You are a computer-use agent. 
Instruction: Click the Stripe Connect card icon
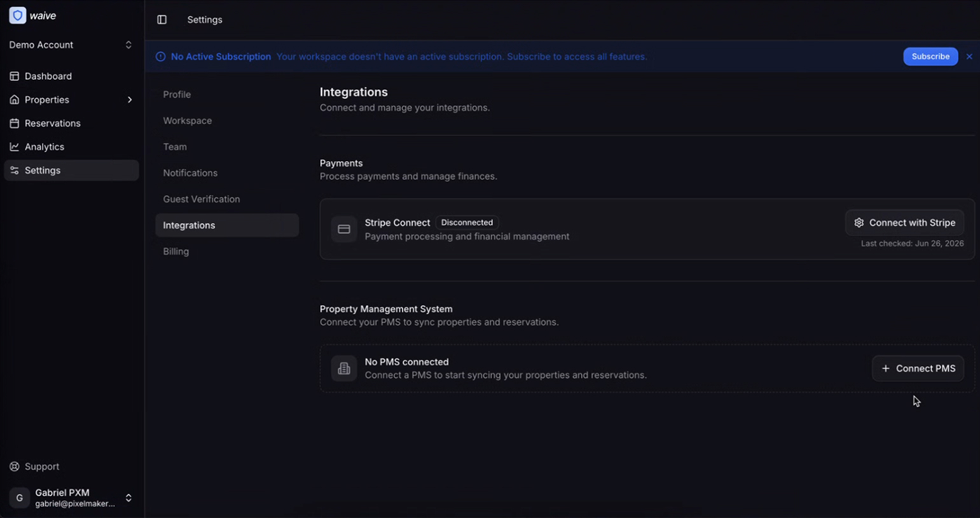tap(344, 229)
